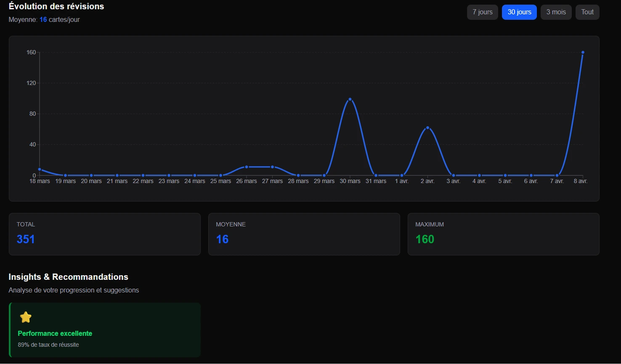The image size is (621, 364).
Task: Click the Performance excellente title text
Action: click(55, 333)
